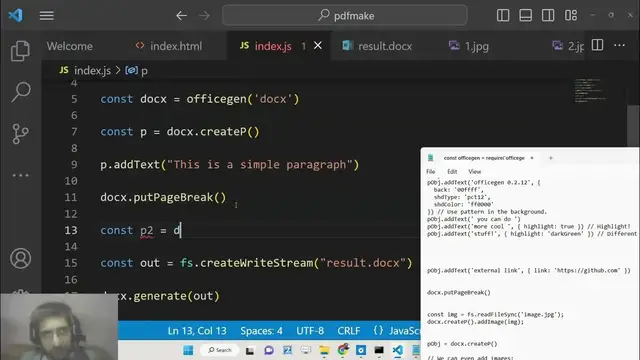Open the Windows Start menu
Viewport: 640px width, 360px height.
[x=188, y=350]
